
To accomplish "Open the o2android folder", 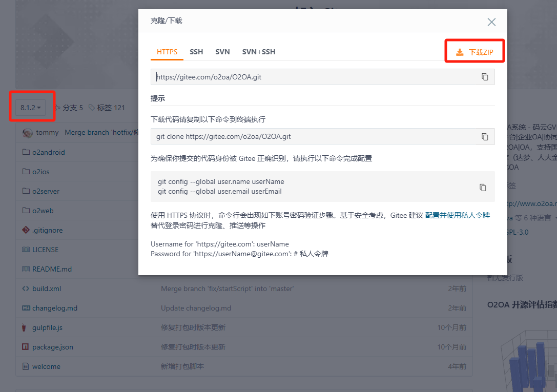I will pos(49,152).
